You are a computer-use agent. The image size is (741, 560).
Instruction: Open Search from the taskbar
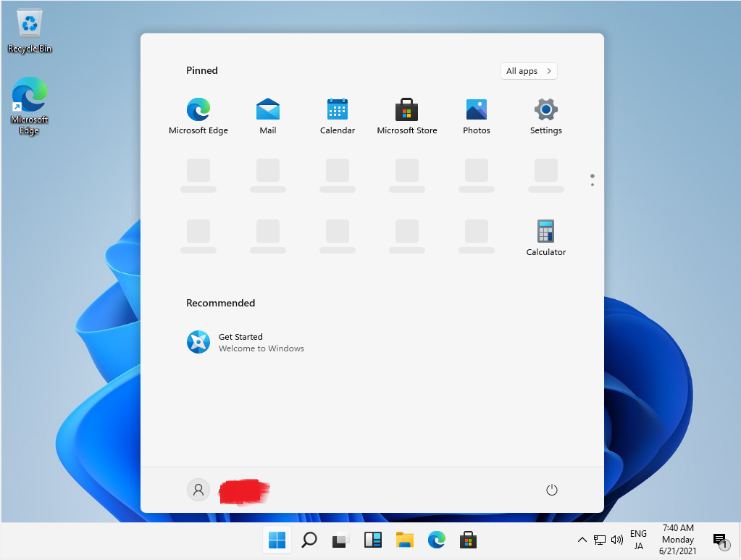point(309,540)
